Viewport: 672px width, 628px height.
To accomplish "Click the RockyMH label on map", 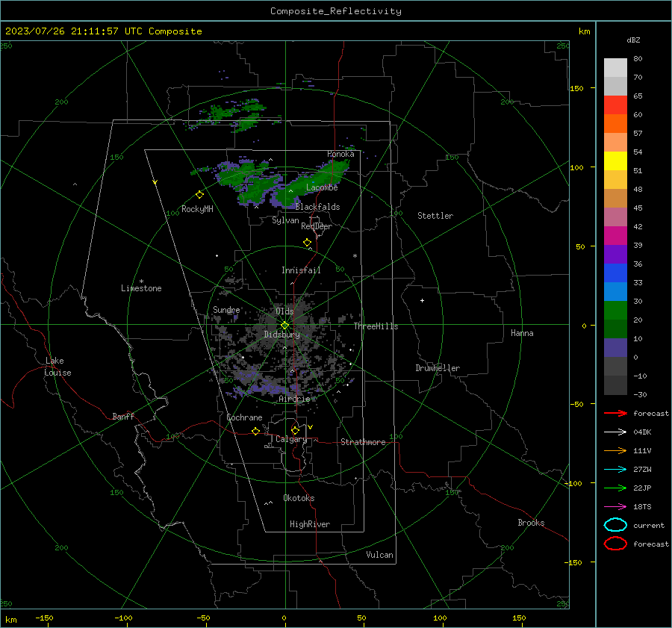I will 197,209.
